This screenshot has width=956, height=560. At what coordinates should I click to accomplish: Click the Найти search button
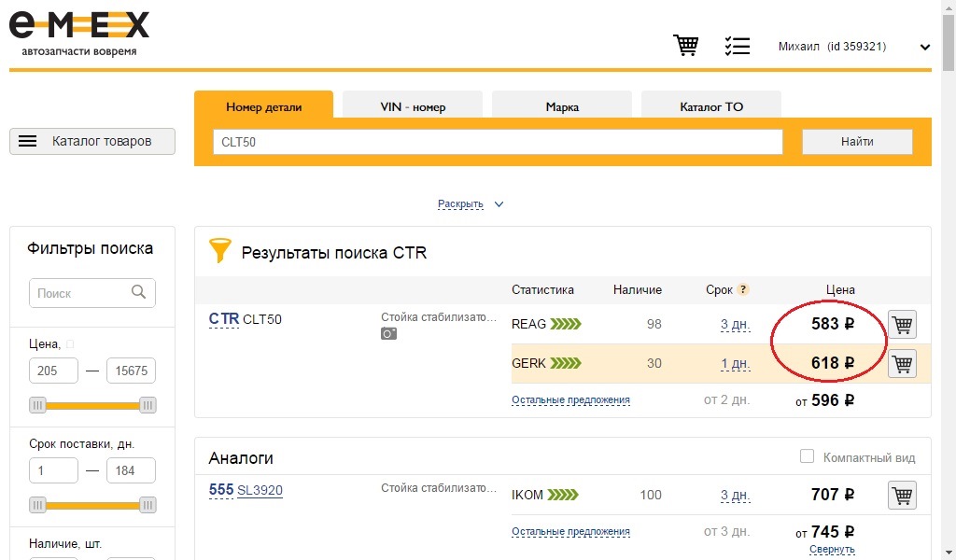[857, 141]
